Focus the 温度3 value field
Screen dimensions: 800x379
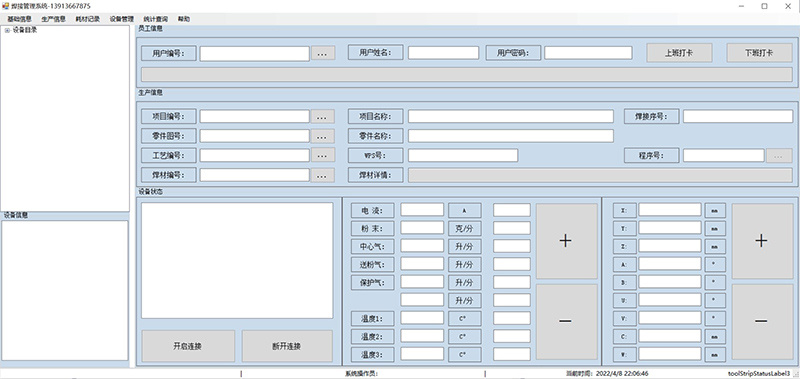click(x=422, y=353)
